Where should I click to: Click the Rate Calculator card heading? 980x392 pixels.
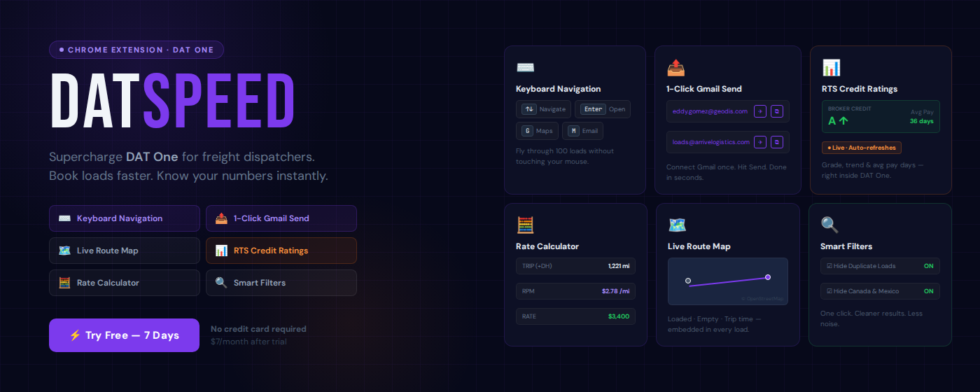click(547, 246)
